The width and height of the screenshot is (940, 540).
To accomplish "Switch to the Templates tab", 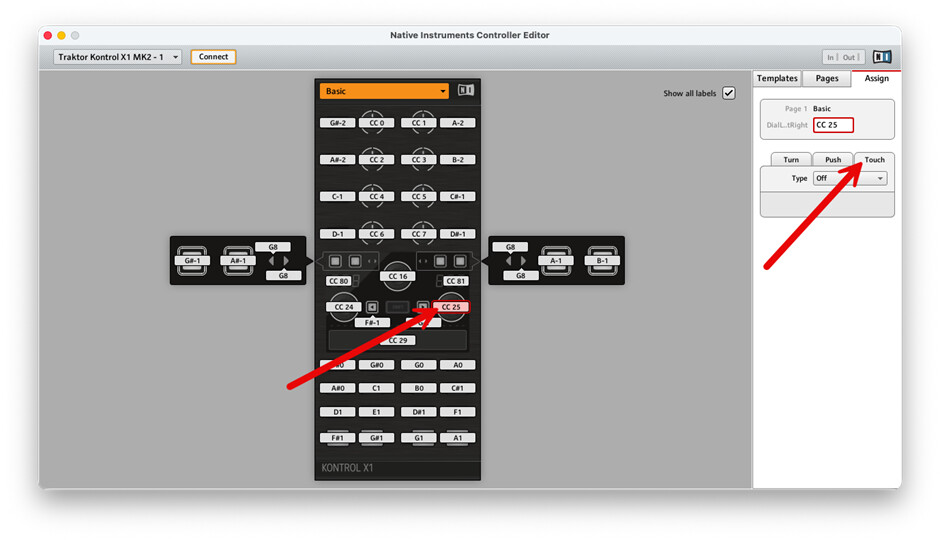I will coord(777,78).
